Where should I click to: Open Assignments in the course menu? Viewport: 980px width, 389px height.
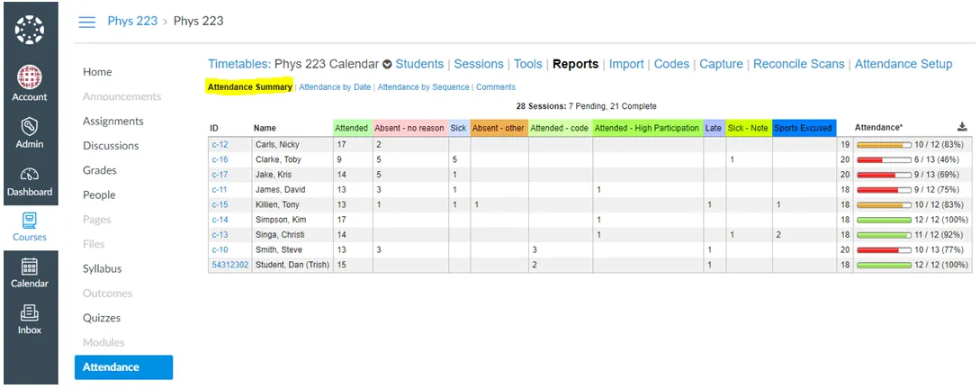point(113,122)
